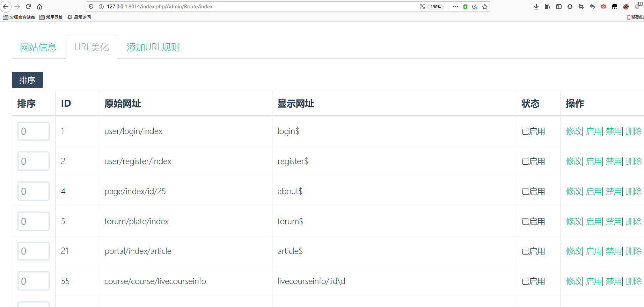Click the text course/course/livecourseinfo
The image size is (644, 307).
[x=155, y=281]
